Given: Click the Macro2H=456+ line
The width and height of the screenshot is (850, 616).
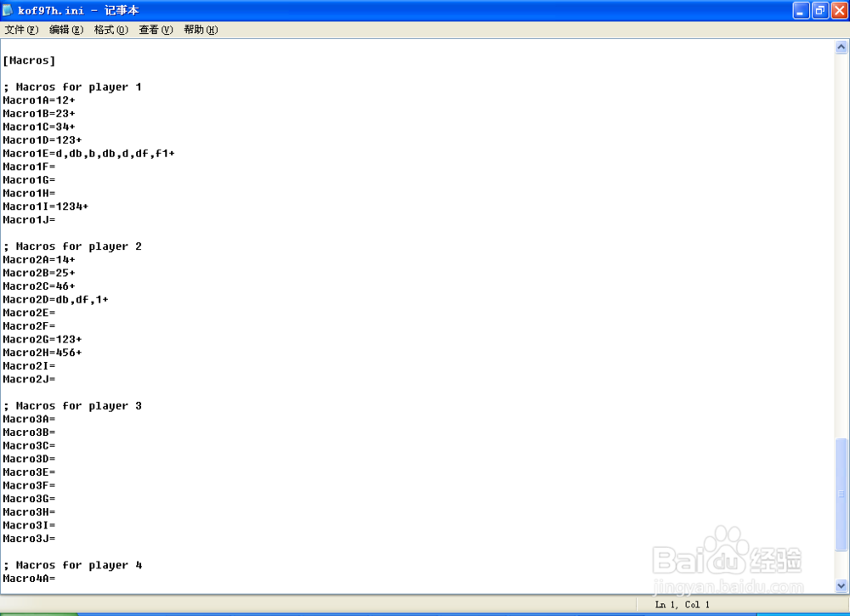Looking at the screenshot, I should [42, 353].
